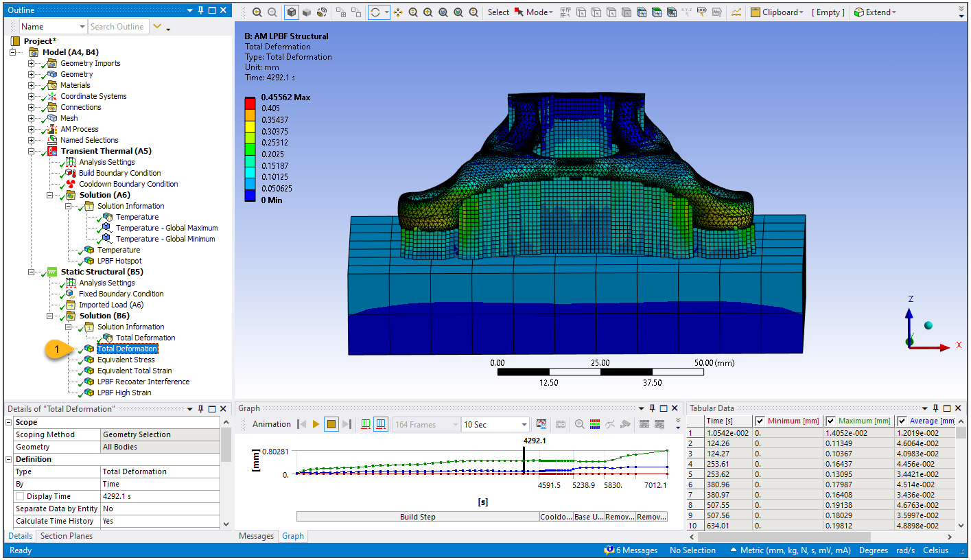The image size is (971, 560).
Task: Toggle the Minimum [mm] column checkbox
Action: click(760, 421)
